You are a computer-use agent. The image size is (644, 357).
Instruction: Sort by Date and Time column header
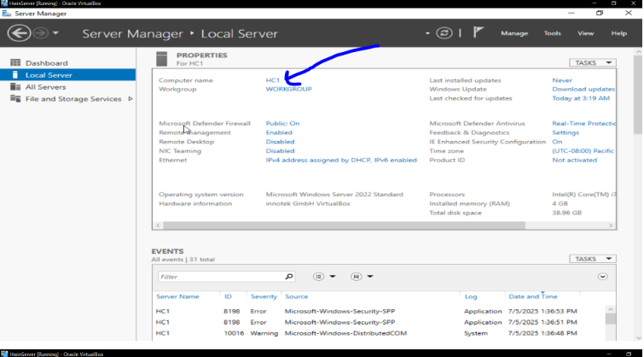point(533,296)
